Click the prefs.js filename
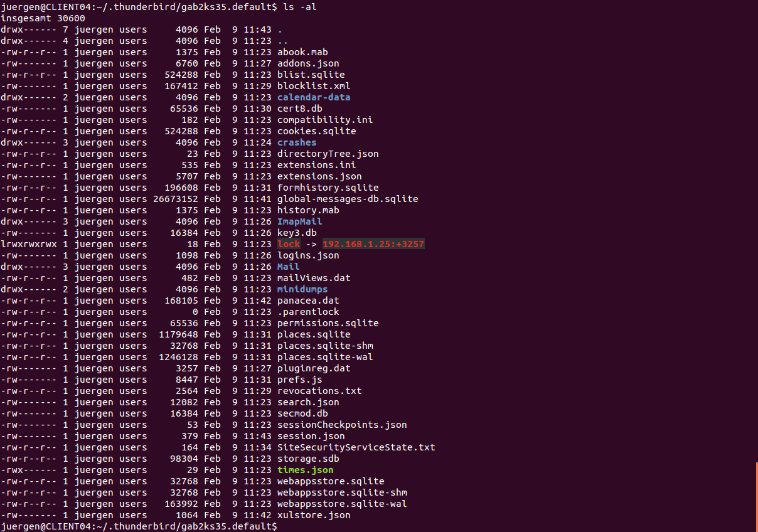This screenshot has width=758, height=532. tap(299, 380)
